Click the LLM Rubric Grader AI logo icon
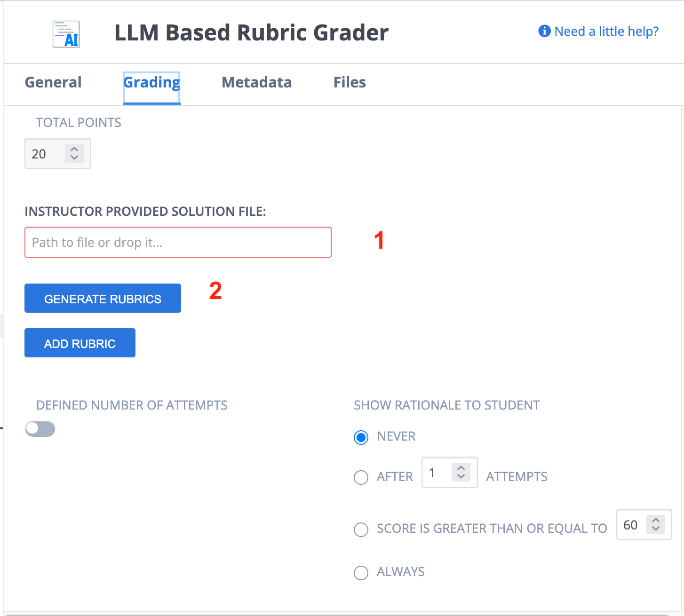 [66, 34]
